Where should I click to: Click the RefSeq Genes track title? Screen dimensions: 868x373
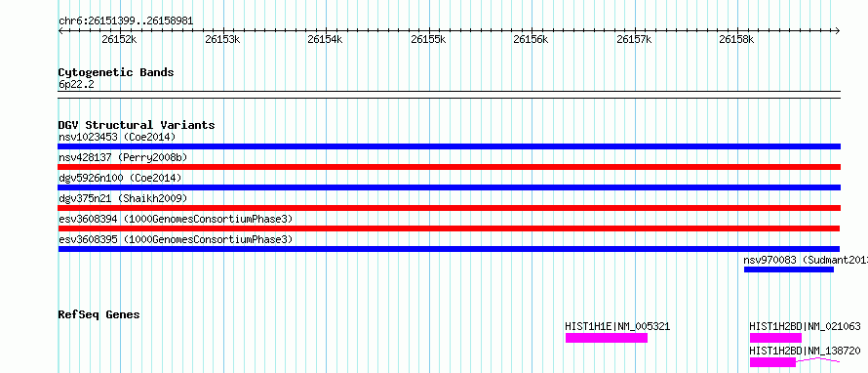[99, 314]
